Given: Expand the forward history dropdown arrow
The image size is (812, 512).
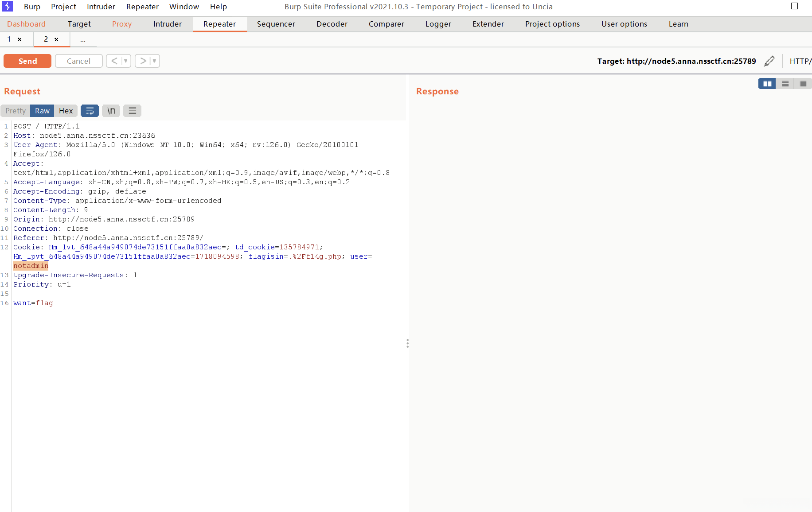Looking at the screenshot, I should coord(155,61).
